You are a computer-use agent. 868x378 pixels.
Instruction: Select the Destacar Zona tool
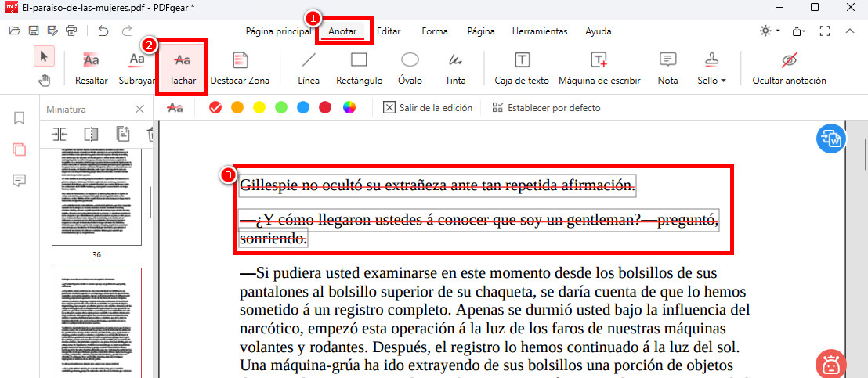tap(240, 68)
